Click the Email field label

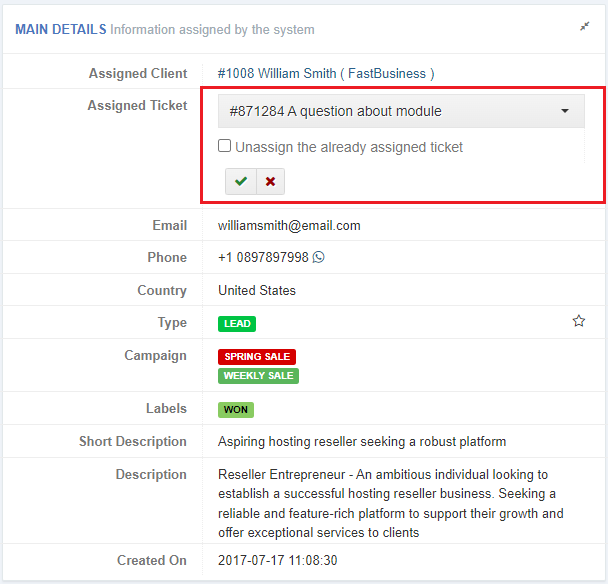tap(169, 225)
